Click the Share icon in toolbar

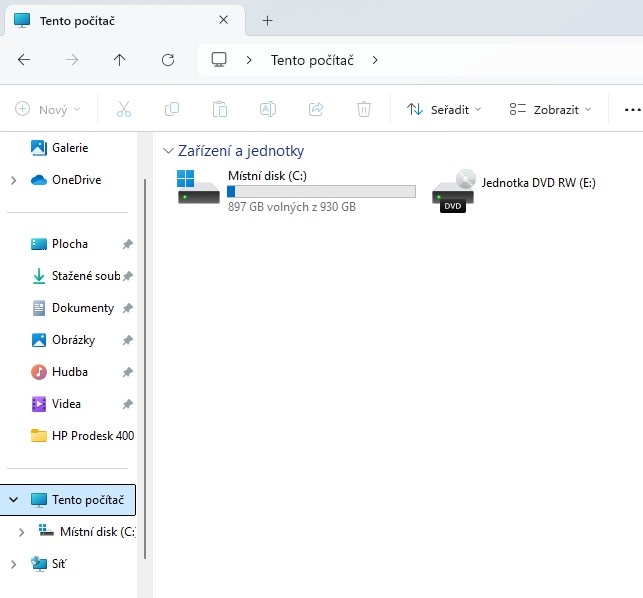click(316, 109)
